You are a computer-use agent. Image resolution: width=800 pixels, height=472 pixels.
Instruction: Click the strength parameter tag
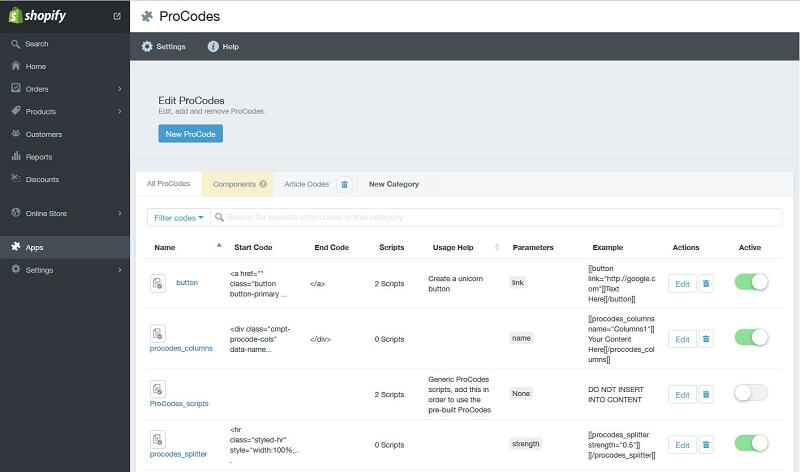tap(526, 443)
